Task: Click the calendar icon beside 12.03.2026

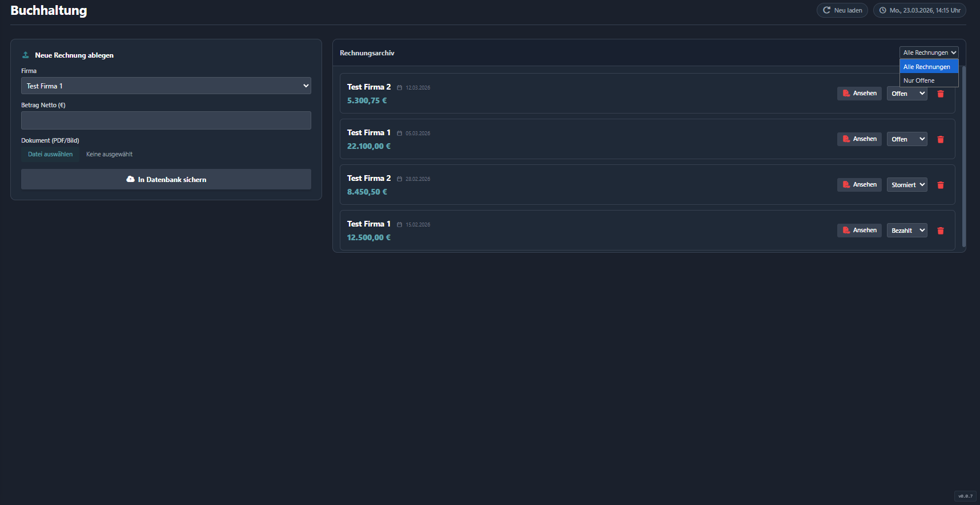Action: pos(399,88)
